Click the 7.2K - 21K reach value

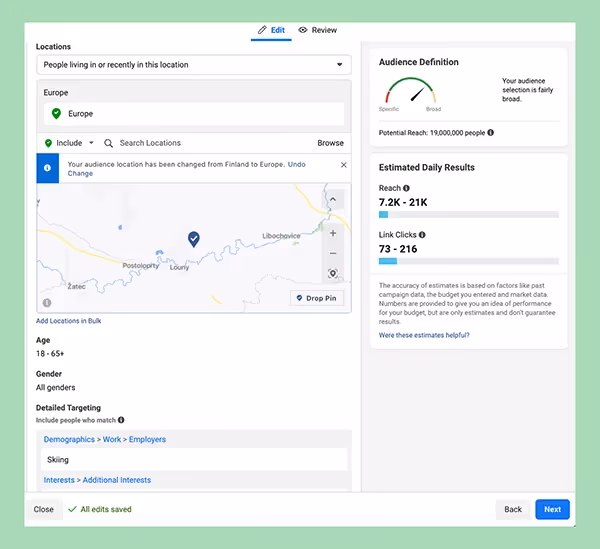[403, 202]
